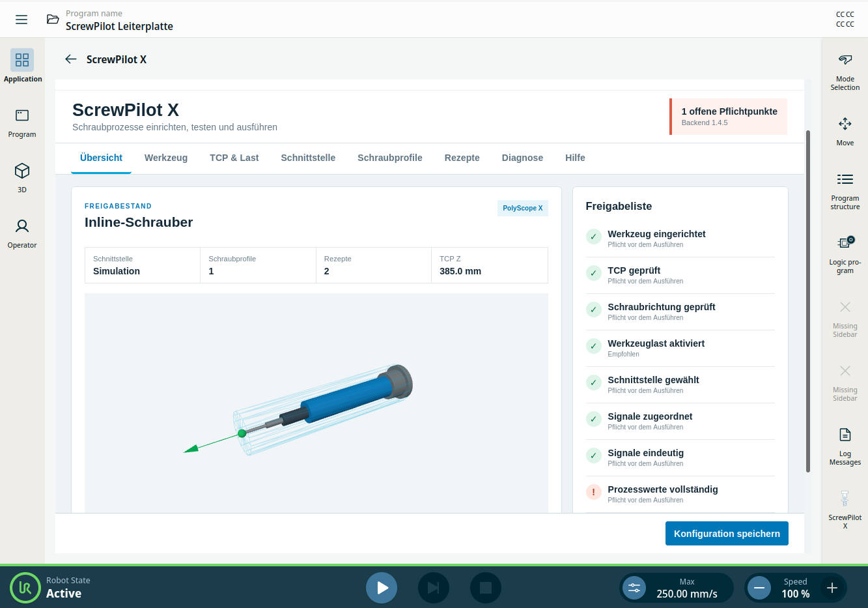The height and width of the screenshot is (608, 868).
Task: Open the 3D view
Action: [22, 178]
